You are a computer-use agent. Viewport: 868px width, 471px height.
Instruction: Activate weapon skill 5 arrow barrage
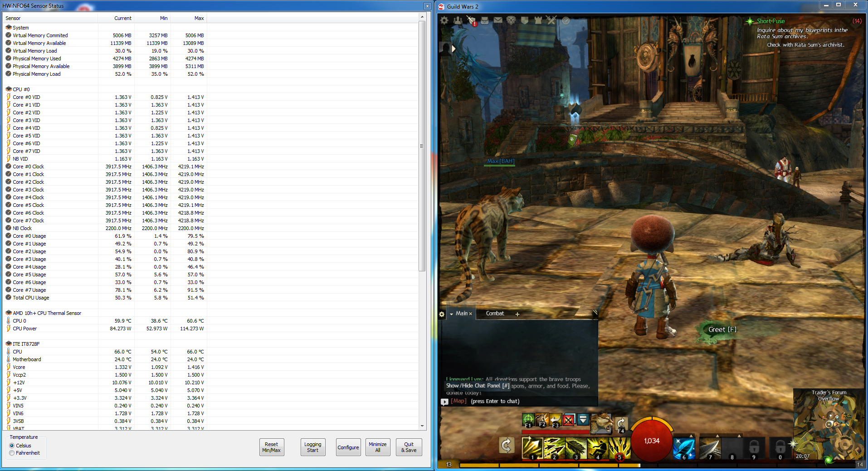point(619,448)
